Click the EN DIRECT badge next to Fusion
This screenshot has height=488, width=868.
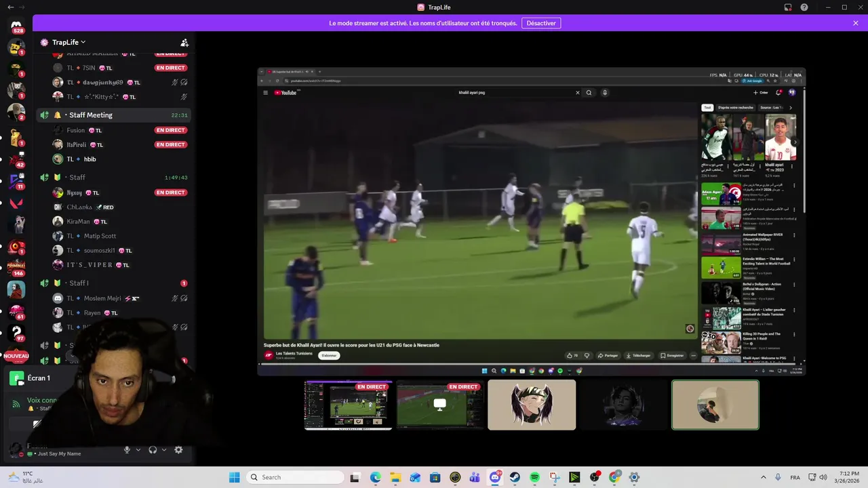(171, 130)
